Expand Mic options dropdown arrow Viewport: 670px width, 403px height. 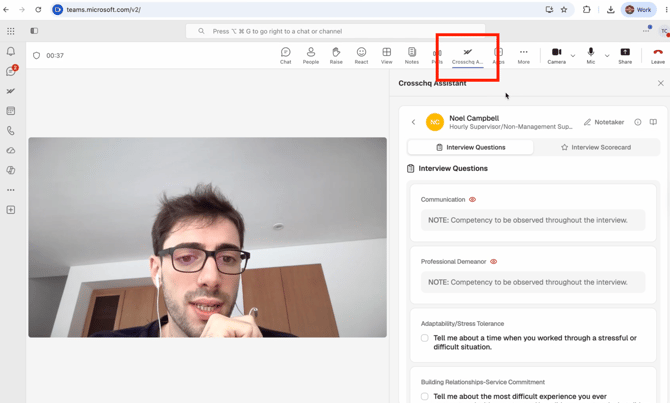[x=607, y=56]
